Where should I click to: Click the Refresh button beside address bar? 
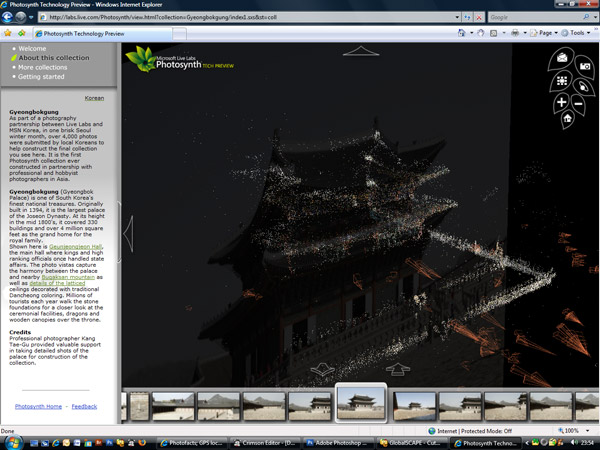click(x=467, y=17)
